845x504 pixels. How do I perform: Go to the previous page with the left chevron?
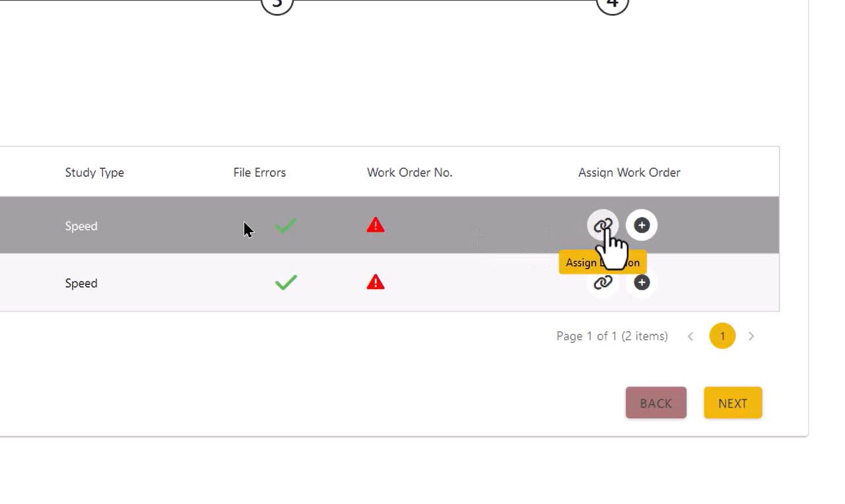click(691, 336)
